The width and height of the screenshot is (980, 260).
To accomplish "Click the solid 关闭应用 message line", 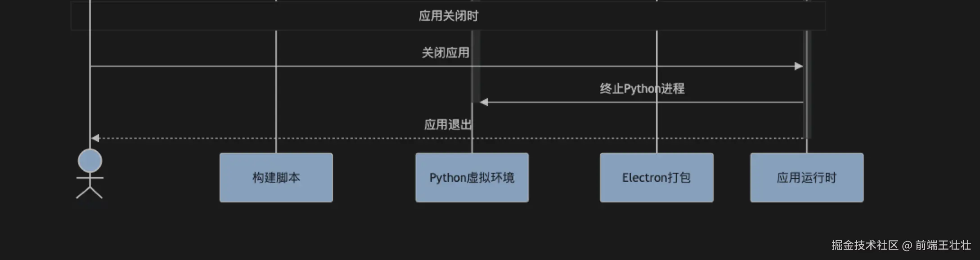I will 446,66.
